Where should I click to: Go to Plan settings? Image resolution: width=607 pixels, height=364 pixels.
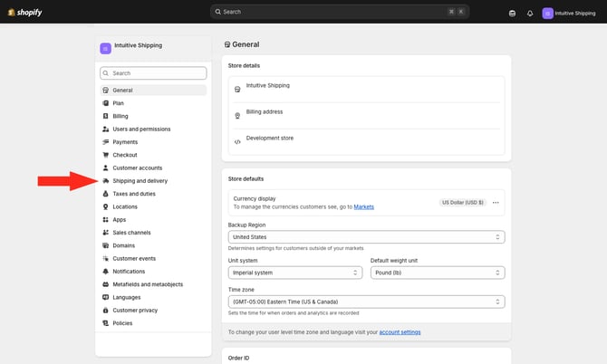pos(153,103)
